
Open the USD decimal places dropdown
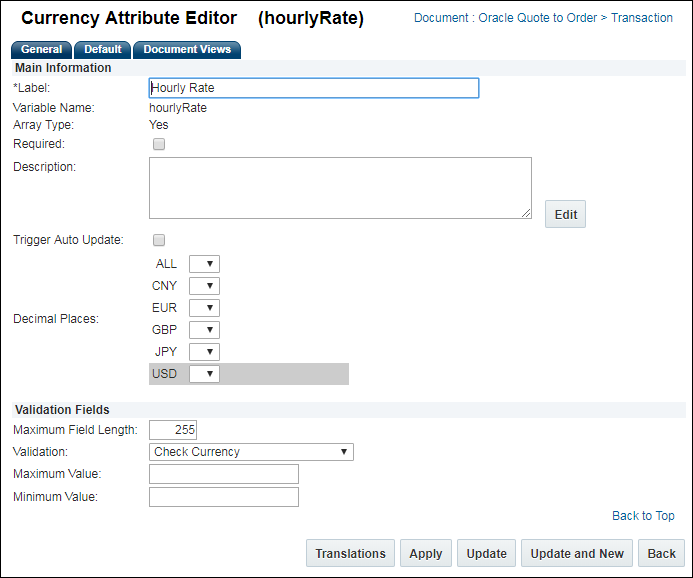(x=204, y=374)
